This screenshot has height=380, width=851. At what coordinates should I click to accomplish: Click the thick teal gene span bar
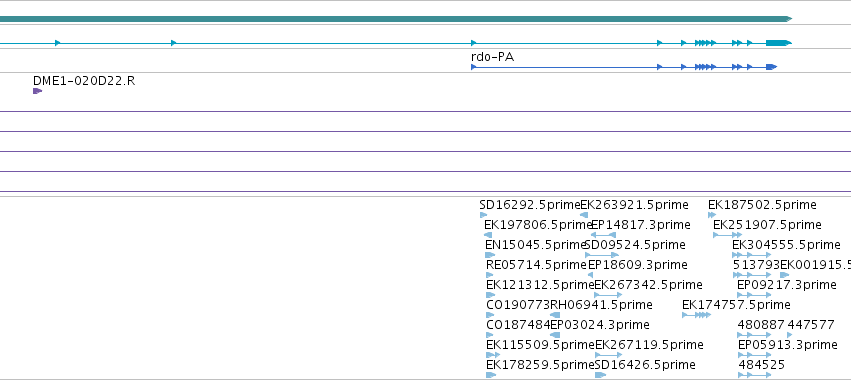click(396, 19)
